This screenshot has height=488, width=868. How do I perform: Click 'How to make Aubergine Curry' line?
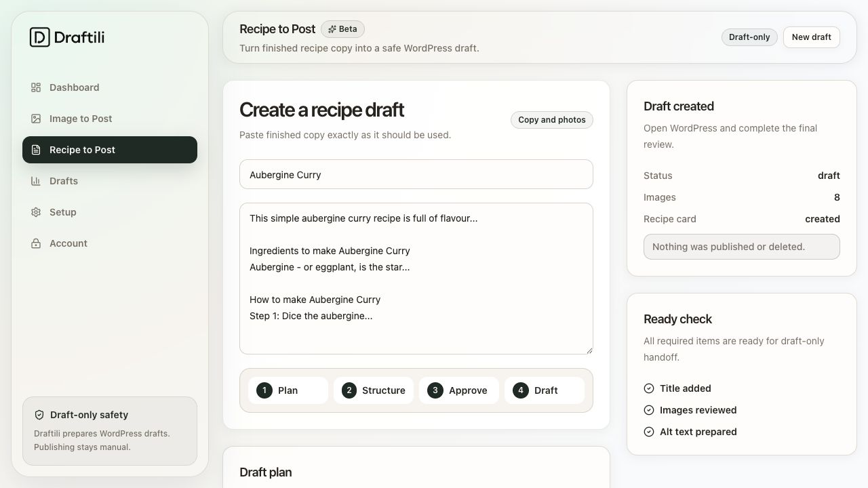pyautogui.click(x=315, y=300)
